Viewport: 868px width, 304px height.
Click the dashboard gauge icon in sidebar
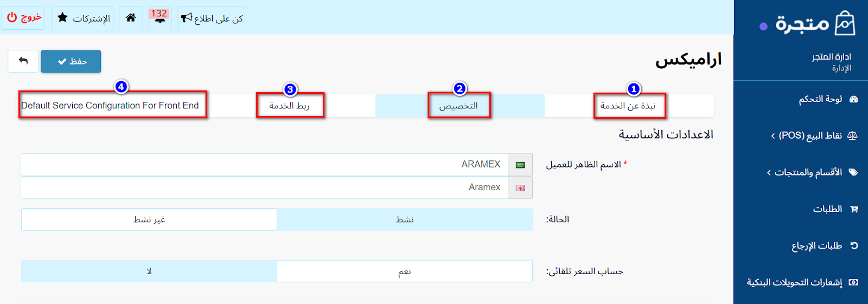854,99
